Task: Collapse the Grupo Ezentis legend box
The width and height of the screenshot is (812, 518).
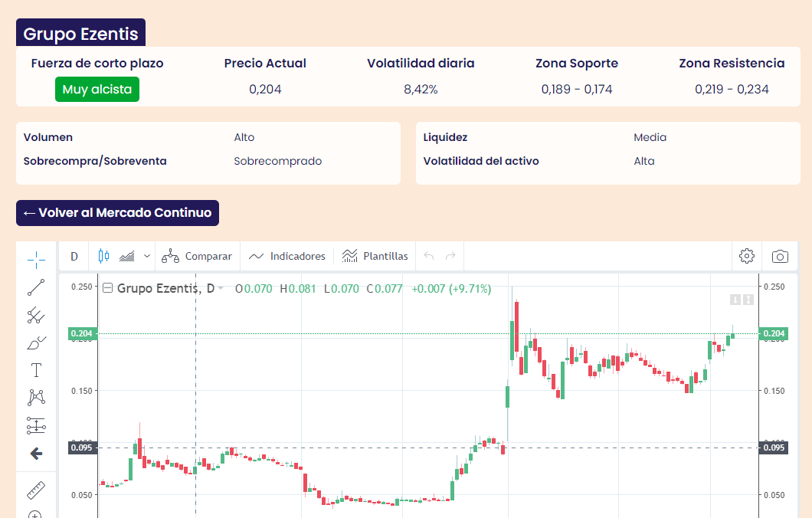Action: point(108,289)
